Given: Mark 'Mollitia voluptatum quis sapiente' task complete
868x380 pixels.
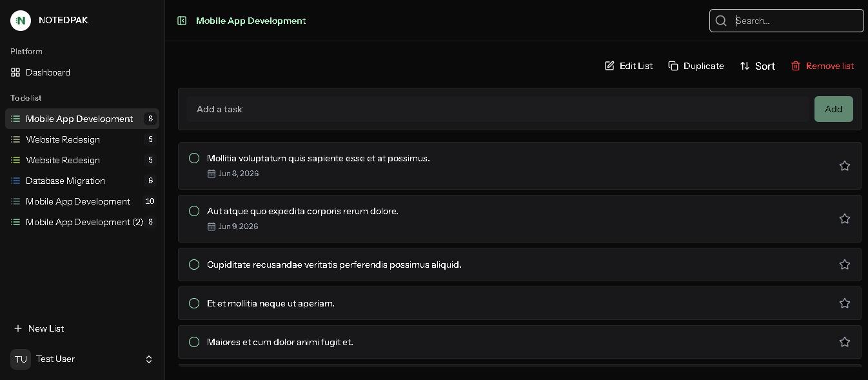Looking at the screenshot, I should click(x=194, y=158).
